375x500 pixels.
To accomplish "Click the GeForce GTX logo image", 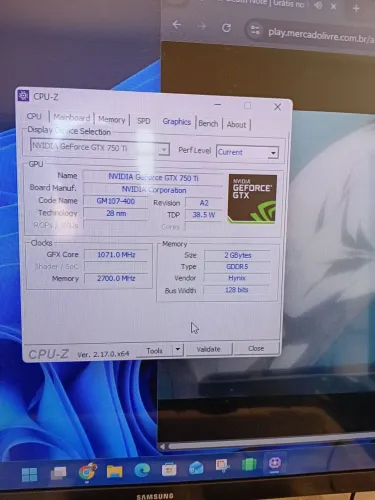I will click(252, 199).
